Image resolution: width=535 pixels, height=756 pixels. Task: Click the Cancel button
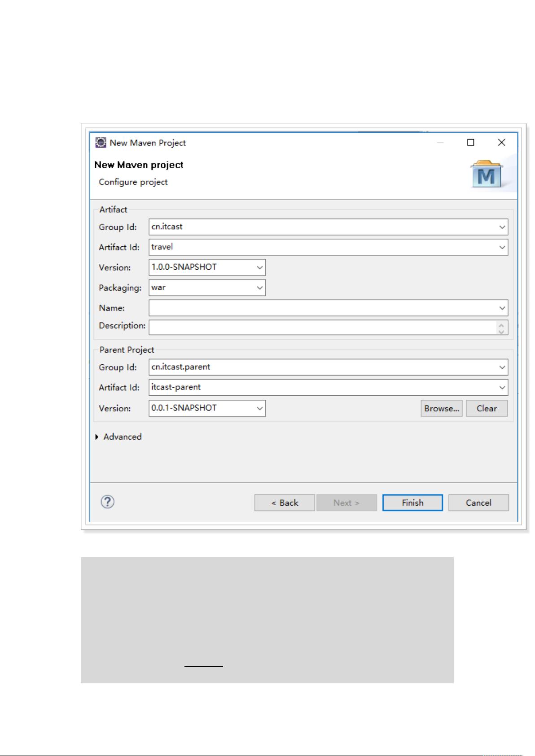(478, 503)
